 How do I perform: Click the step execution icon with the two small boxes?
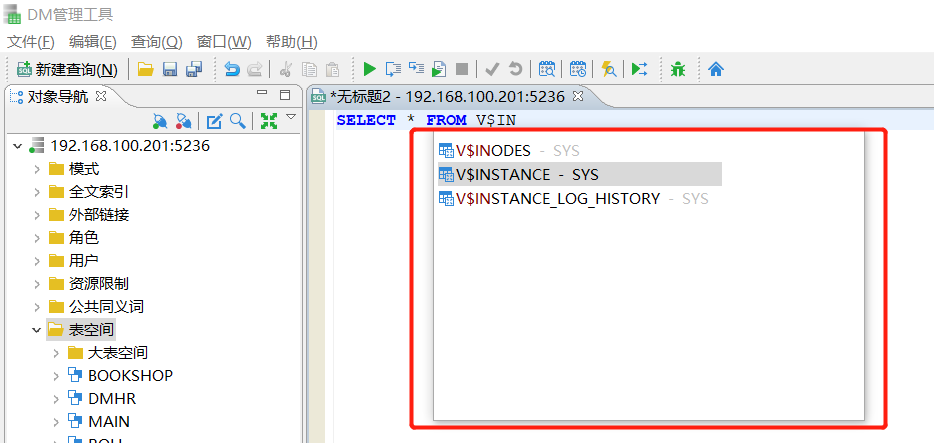416,68
